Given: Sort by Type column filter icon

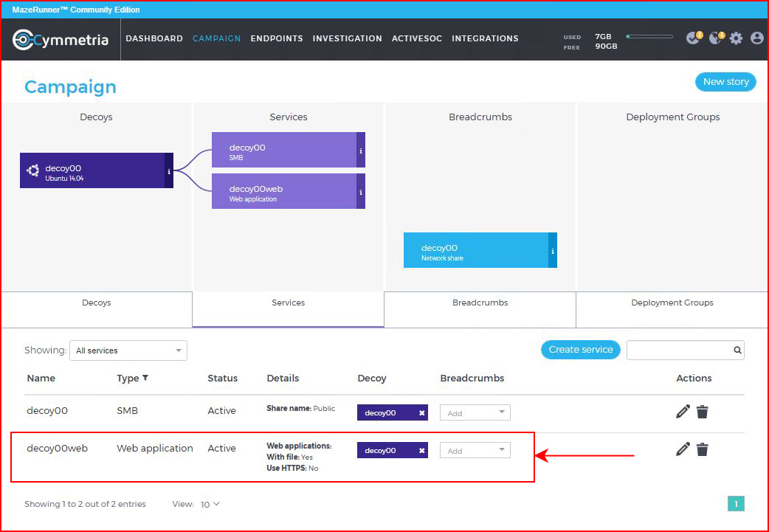Looking at the screenshot, I should [x=145, y=378].
